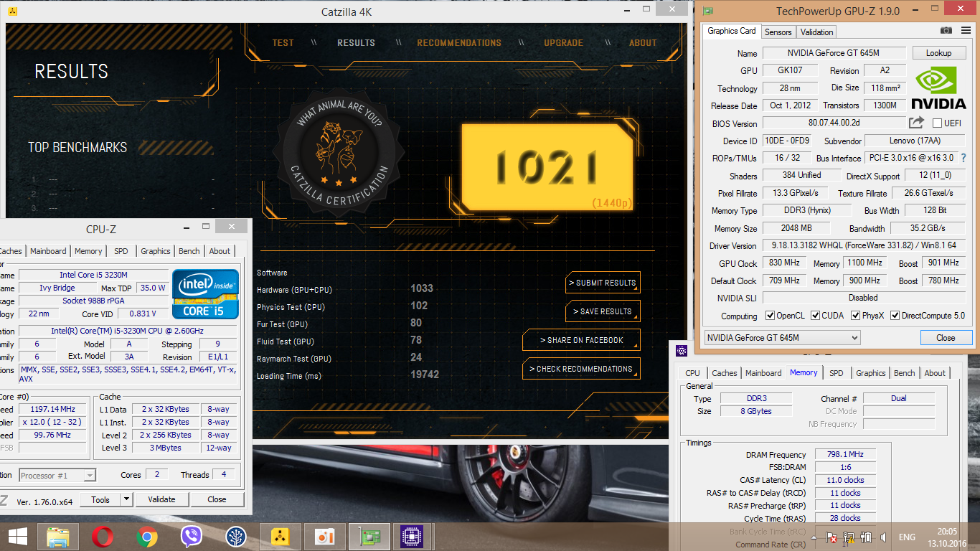Take a GPU-Z screenshot with camera icon
The image size is (980, 551).
tap(946, 31)
